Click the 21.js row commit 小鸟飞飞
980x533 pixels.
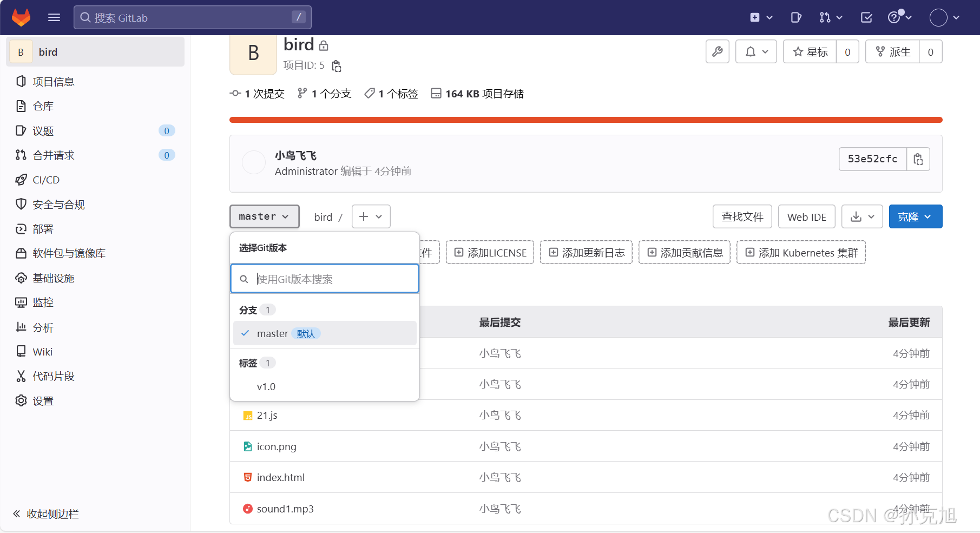pos(500,416)
